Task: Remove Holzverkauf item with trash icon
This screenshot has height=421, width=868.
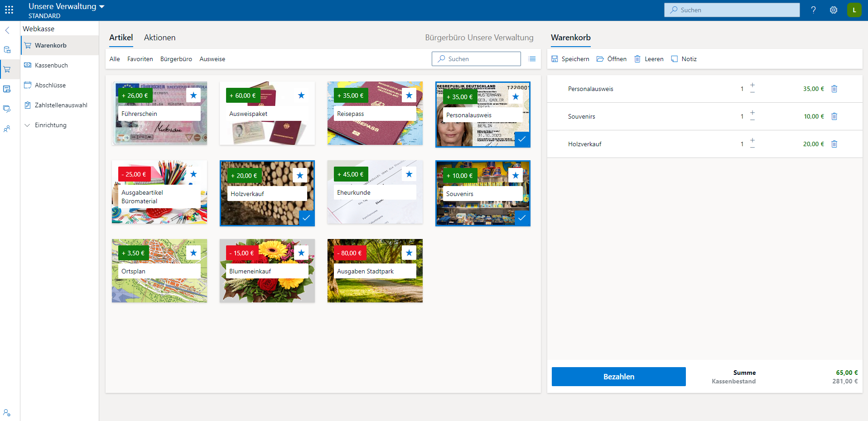Action: tap(834, 144)
